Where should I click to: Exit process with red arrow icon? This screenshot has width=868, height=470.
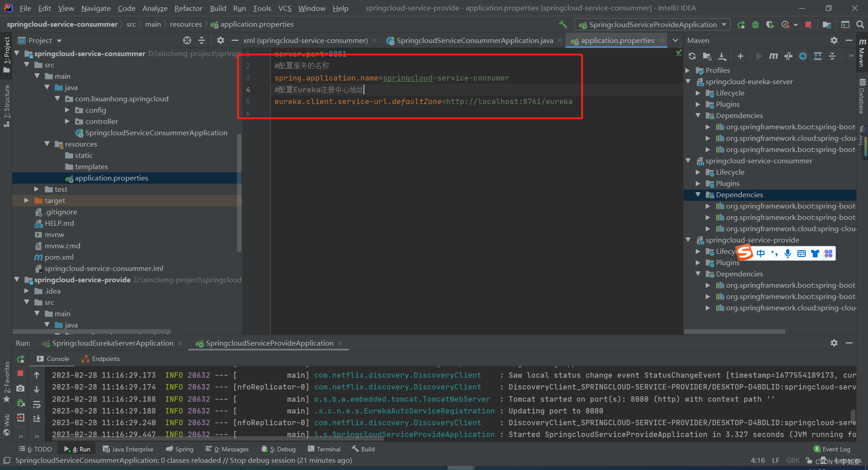20,418
